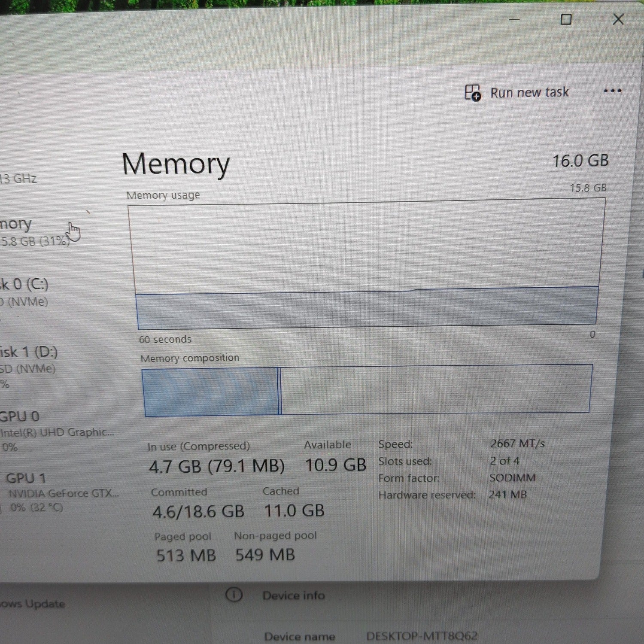Click the CPU entry showing GHz
Viewport: 644px width, 644px height.
coord(18,178)
